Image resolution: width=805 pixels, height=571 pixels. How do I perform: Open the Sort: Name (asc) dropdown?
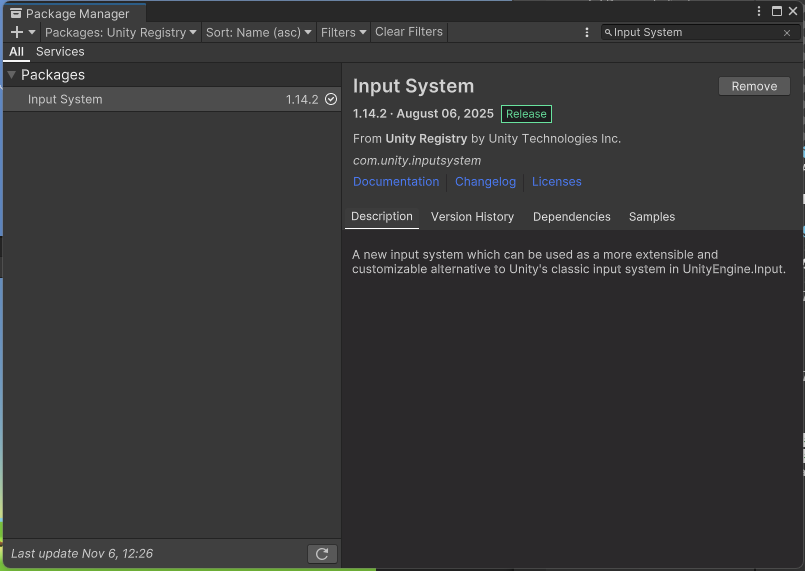pos(259,32)
